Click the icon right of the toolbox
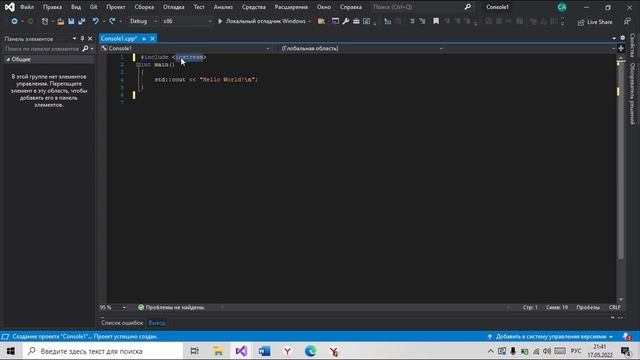 tap(367, 21)
